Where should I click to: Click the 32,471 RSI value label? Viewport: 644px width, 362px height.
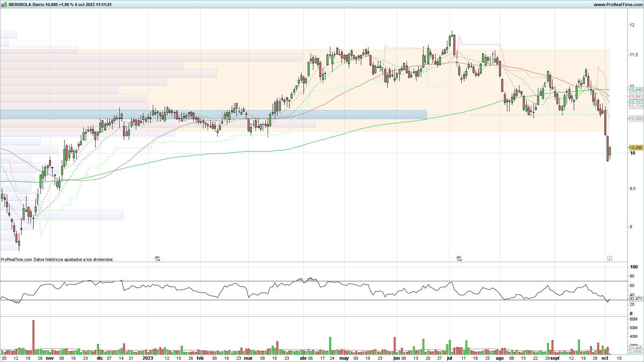coord(636,299)
